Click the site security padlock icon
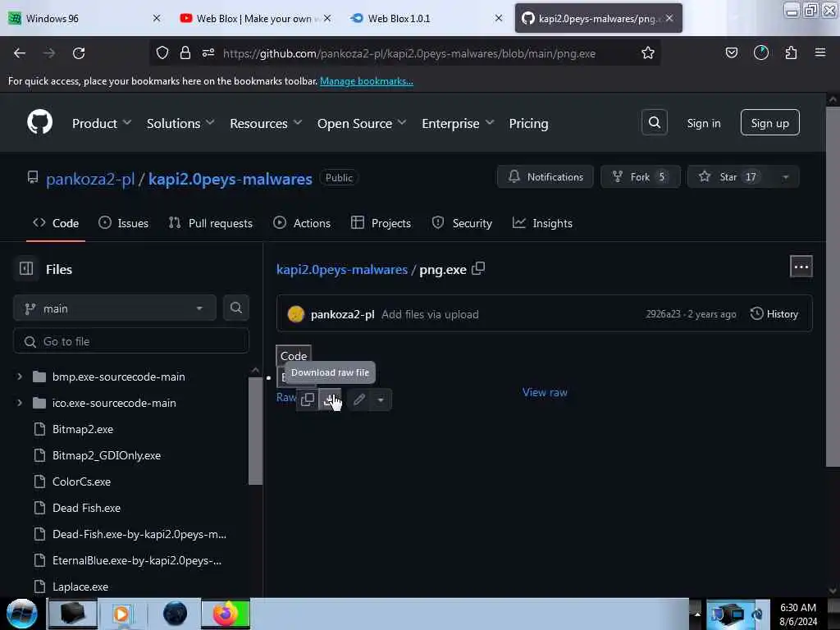 pos(185,52)
